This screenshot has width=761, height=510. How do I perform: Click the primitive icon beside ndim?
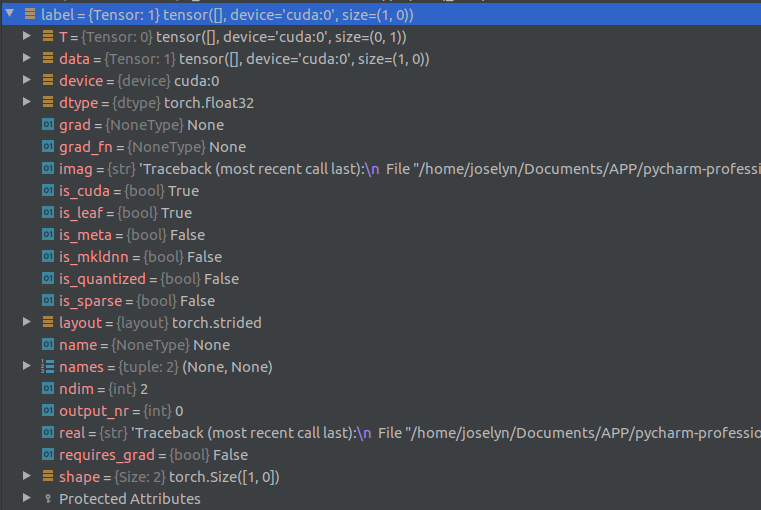pyautogui.click(x=48, y=388)
